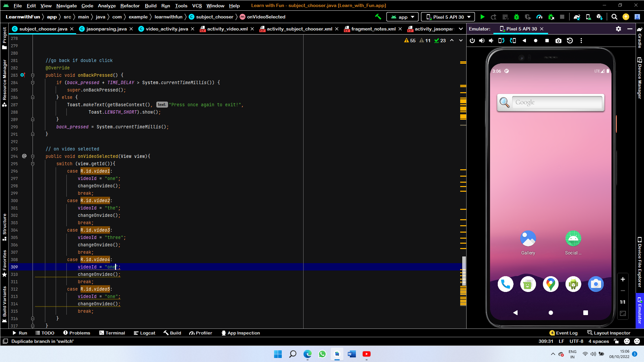Rotate emulator left

click(x=501, y=41)
